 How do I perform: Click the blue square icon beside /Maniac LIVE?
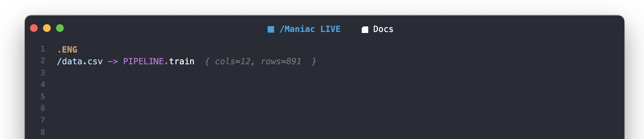[x=271, y=29]
